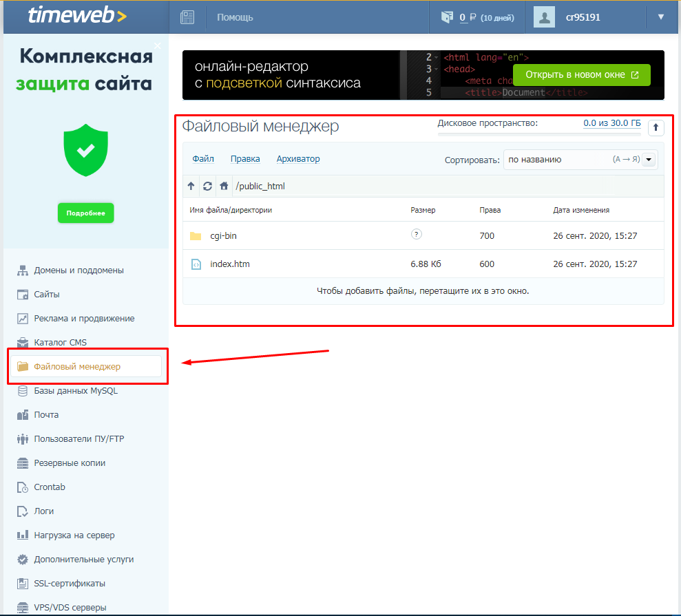
Task: Click the SSL-сертификаты icon
Action: (23, 584)
